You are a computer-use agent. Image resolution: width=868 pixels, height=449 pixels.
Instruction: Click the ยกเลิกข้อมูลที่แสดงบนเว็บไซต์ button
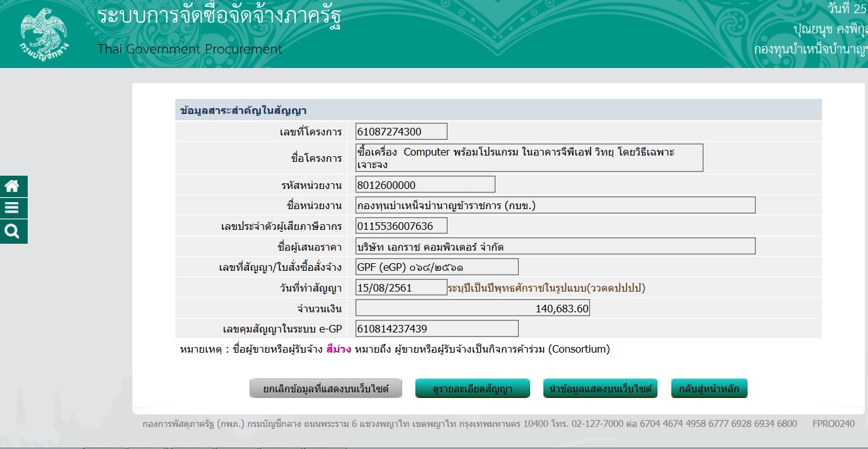[x=326, y=389]
